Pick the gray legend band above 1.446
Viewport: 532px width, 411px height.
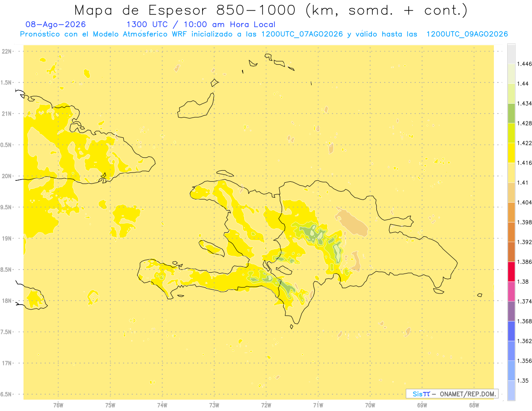pyautogui.click(x=511, y=54)
